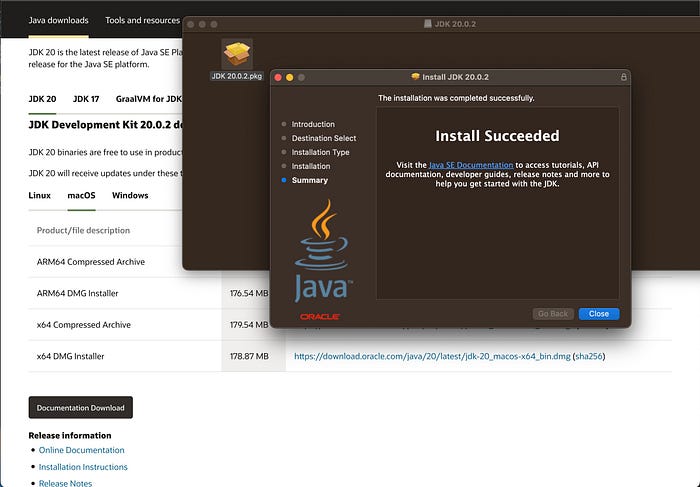Click the x64 Compressed Archive row text
Viewport: 700px width, 487px height.
click(84, 325)
